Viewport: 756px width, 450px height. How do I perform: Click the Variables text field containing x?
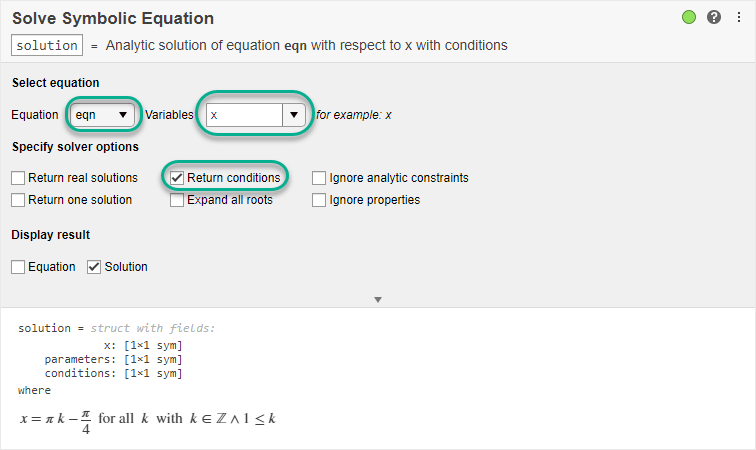244,115
